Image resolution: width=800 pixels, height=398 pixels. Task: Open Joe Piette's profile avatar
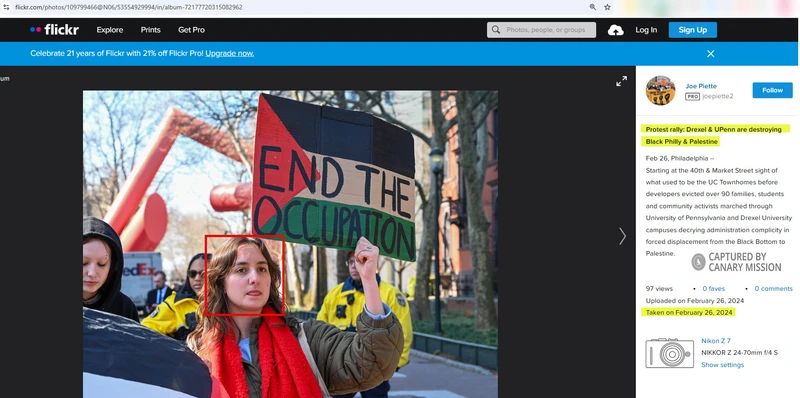click(x=660, y=91)
